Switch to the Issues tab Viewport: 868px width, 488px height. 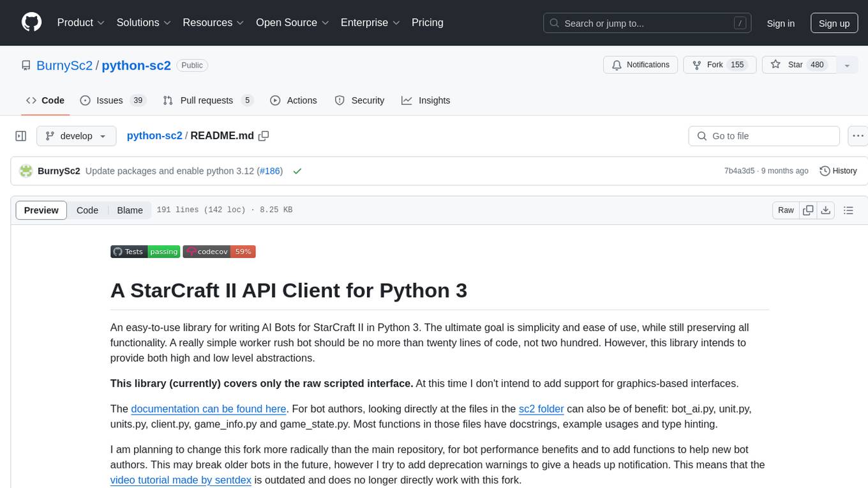113,100
